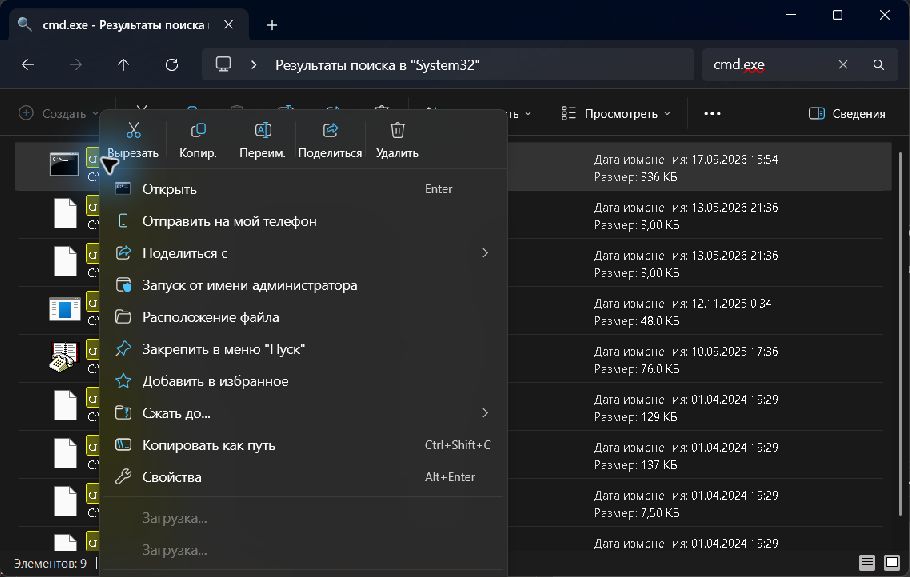Open a new tab with plus
The width and height of the screenshot is (910, 577).
point(272,25)
